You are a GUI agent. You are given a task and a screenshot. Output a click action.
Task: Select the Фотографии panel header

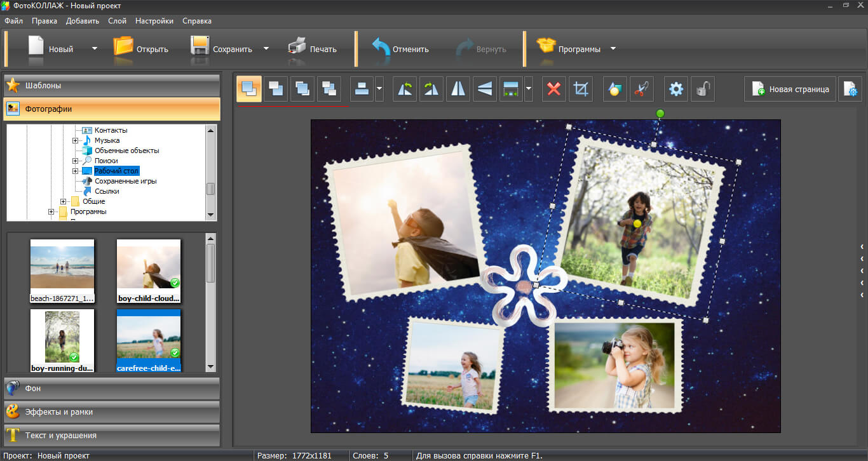click(x=112, y=109)
